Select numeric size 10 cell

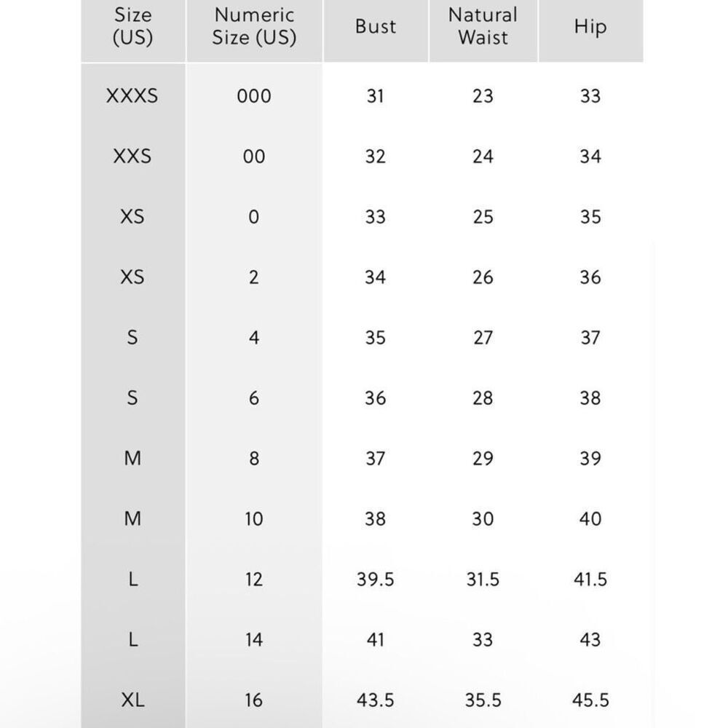point(254,518)
